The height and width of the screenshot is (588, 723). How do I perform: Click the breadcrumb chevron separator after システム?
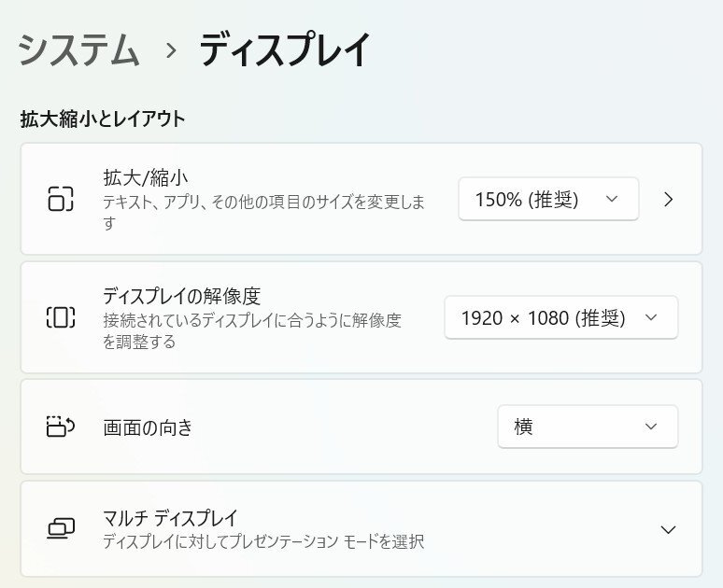pyautogui.click(x=170, y=50)
